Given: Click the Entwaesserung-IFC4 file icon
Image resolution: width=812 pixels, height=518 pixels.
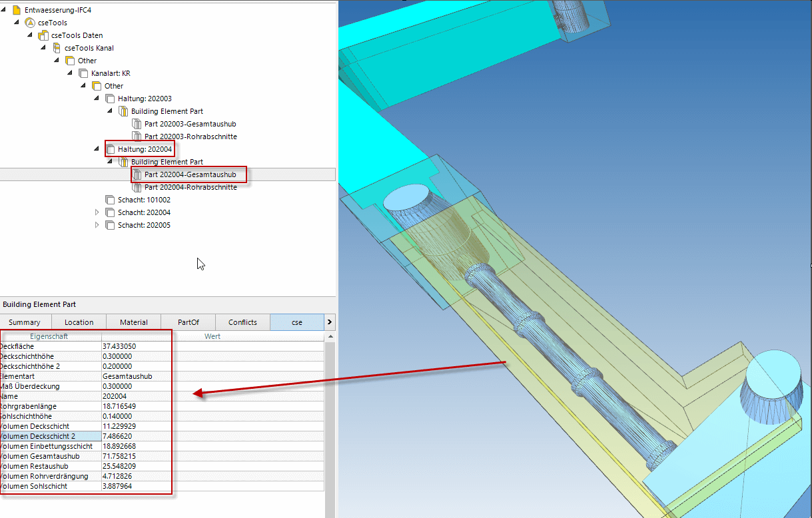Looking at the screenshot, I should [x=17, y=10].
